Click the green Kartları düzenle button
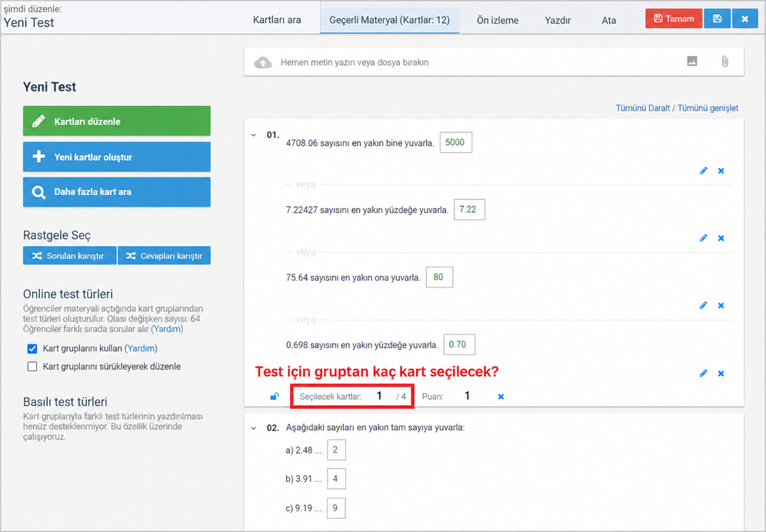The width and height of the screenshot is (766, 532). coord(117,121)
